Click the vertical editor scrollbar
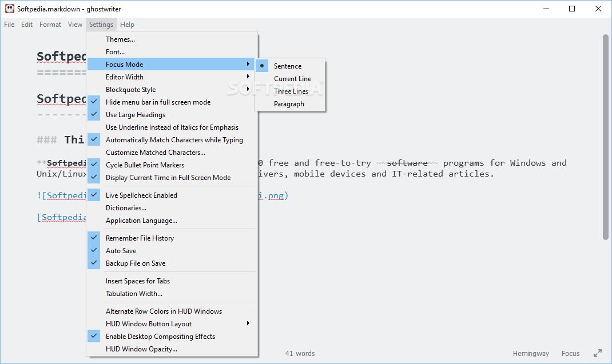612x364 pixels. [605, 137]
